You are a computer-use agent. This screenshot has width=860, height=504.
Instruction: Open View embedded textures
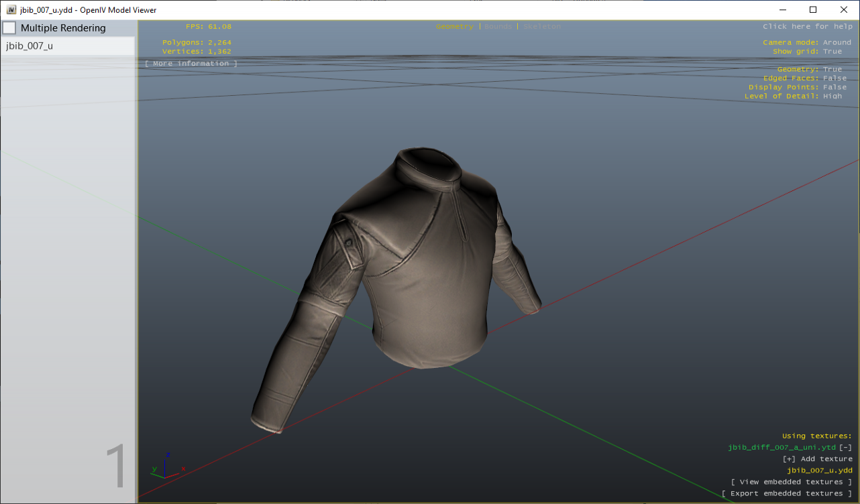coord(792,481)
